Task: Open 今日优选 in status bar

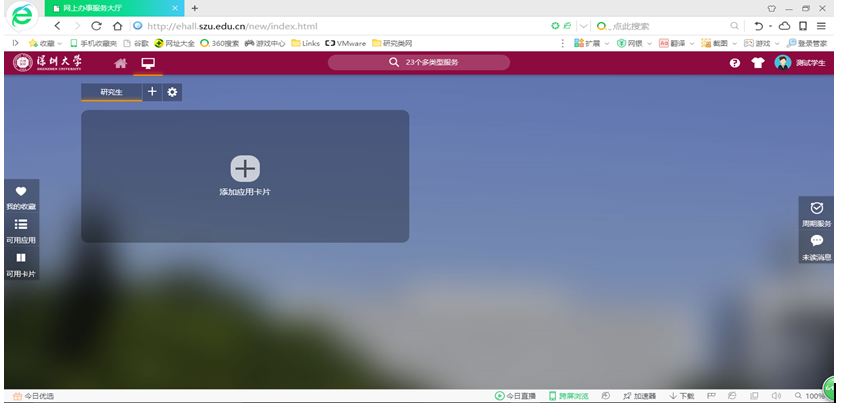Action: point(33,396)
